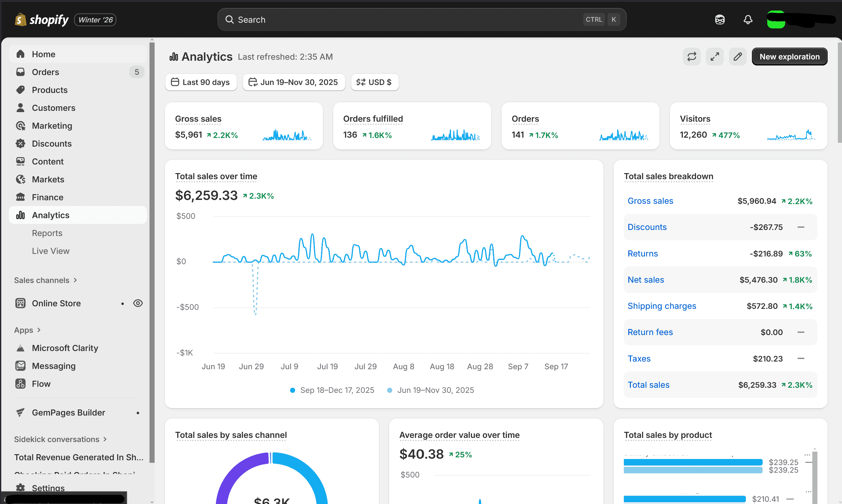Toggle Online Store eye preview icon
Image resolution: width=842 pixels, height=504 pixels.
(138, 303)
